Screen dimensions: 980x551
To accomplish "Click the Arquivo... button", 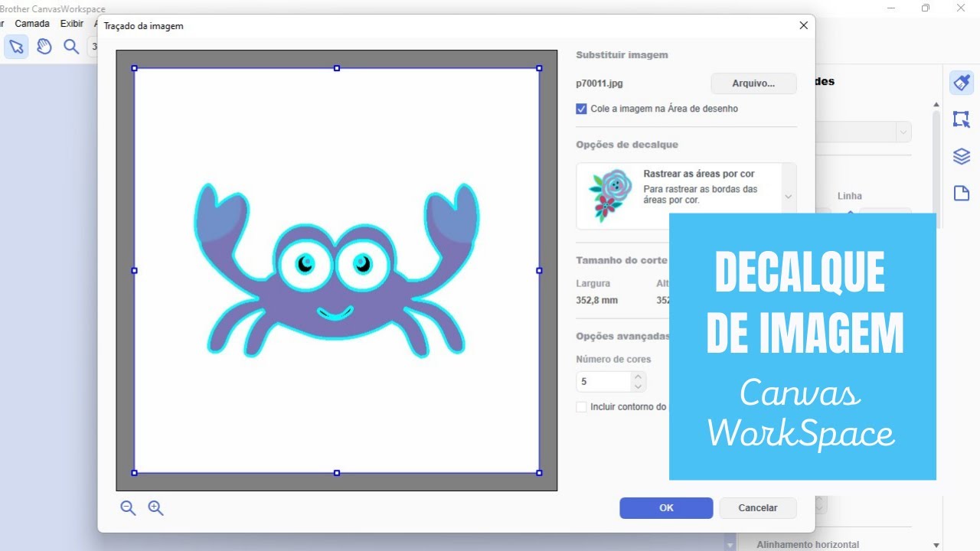I will 753,83.
